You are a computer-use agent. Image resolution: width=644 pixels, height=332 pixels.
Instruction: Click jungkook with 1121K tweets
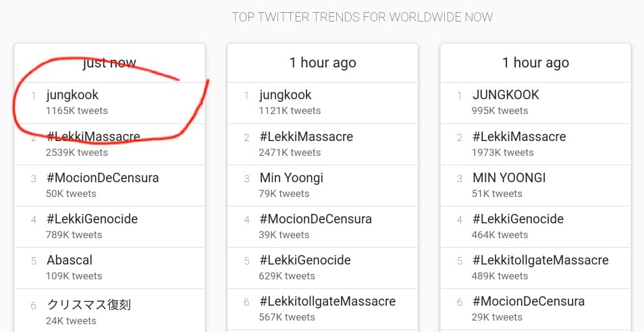[286, 95]
